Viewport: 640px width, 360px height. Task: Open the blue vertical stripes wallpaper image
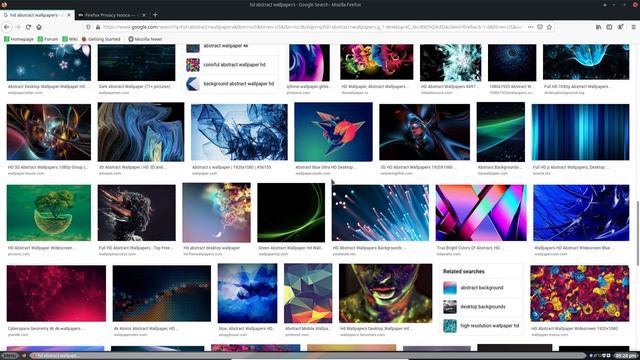[580, 132]
